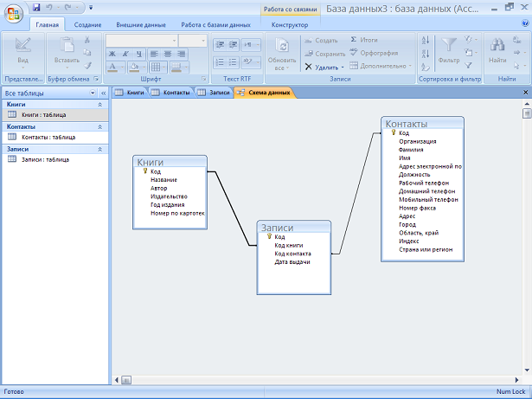Image resolution: width=532 pixels, height=399 pixels.
Task: Click bulleted list icon
Action: click(x=233, y=62)
